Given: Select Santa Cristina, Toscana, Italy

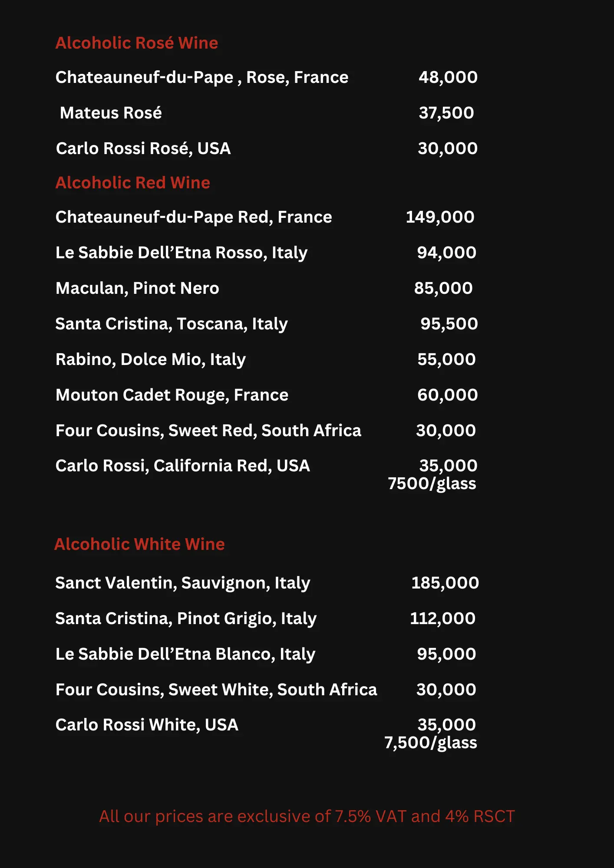Looking at the screenshot, I should point(172,324).
